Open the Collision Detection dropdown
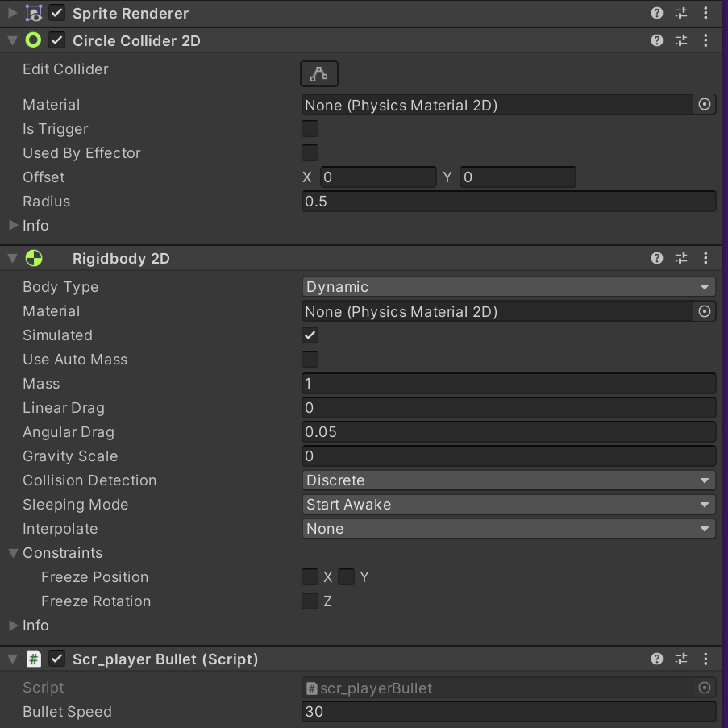This screenshot has width=728, height=728. [508, 480]
